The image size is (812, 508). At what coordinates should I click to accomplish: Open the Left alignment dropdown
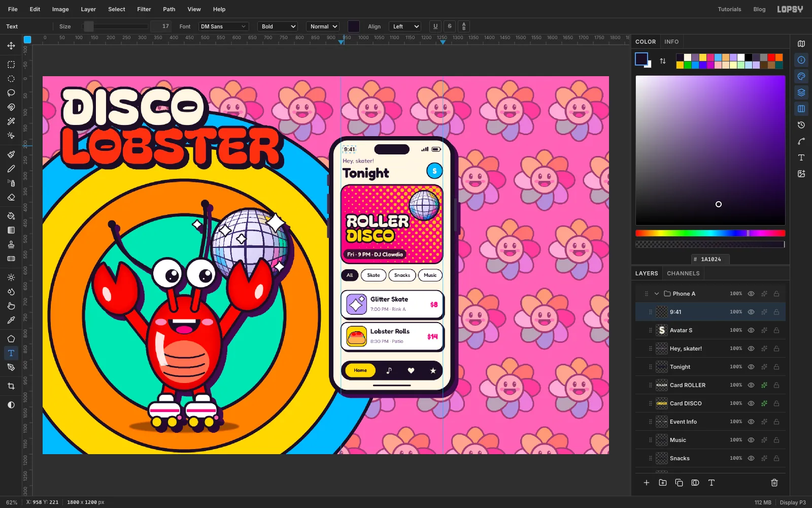tap(405, 26)
